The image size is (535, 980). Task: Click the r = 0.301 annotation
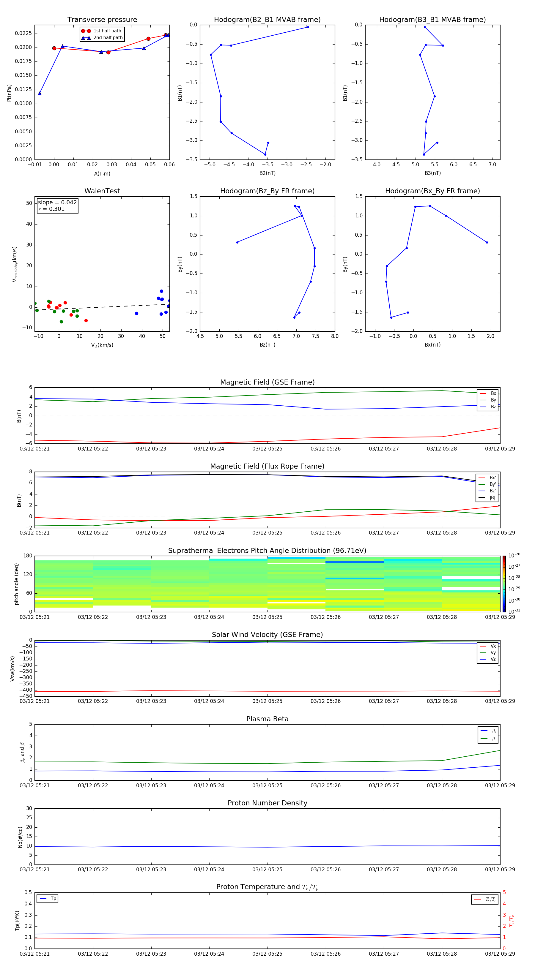pyautogui.click(x=51, y=209)
